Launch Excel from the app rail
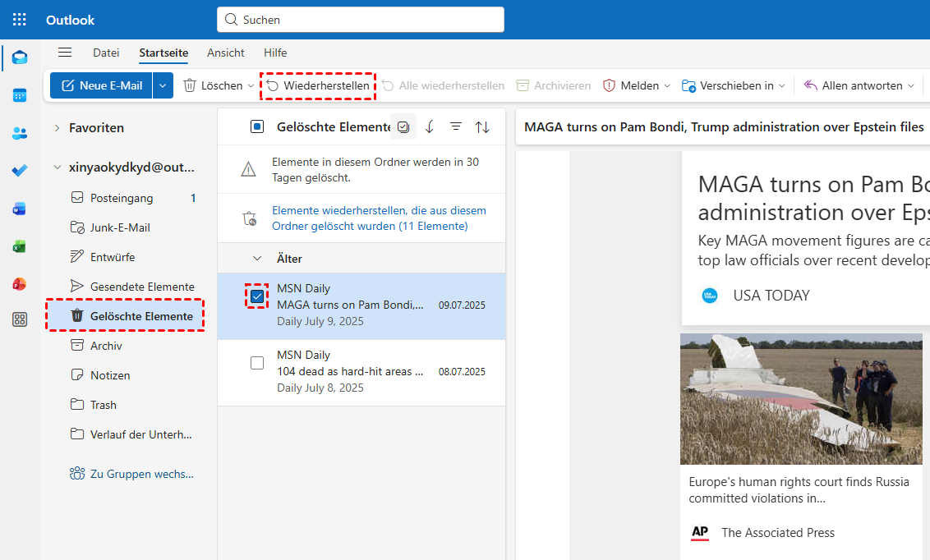This screenshot has height=560, width=930. (x=20, y=246)
